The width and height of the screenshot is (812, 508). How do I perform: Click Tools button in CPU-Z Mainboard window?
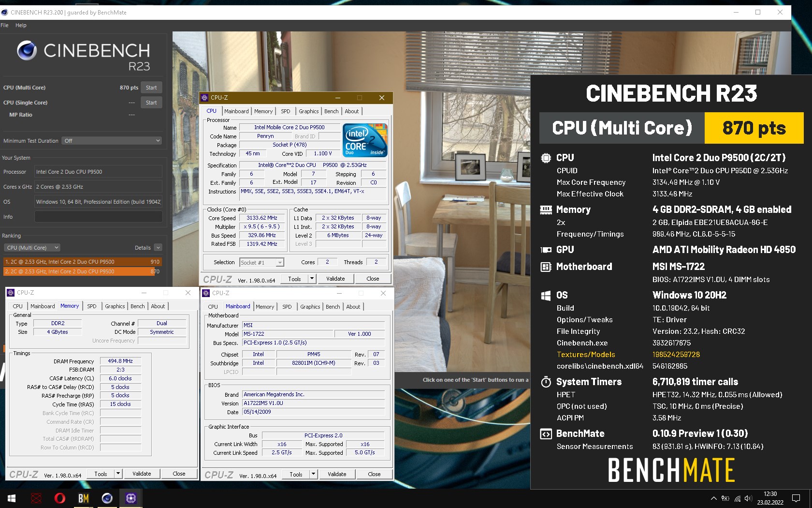[x=296, y=474]
